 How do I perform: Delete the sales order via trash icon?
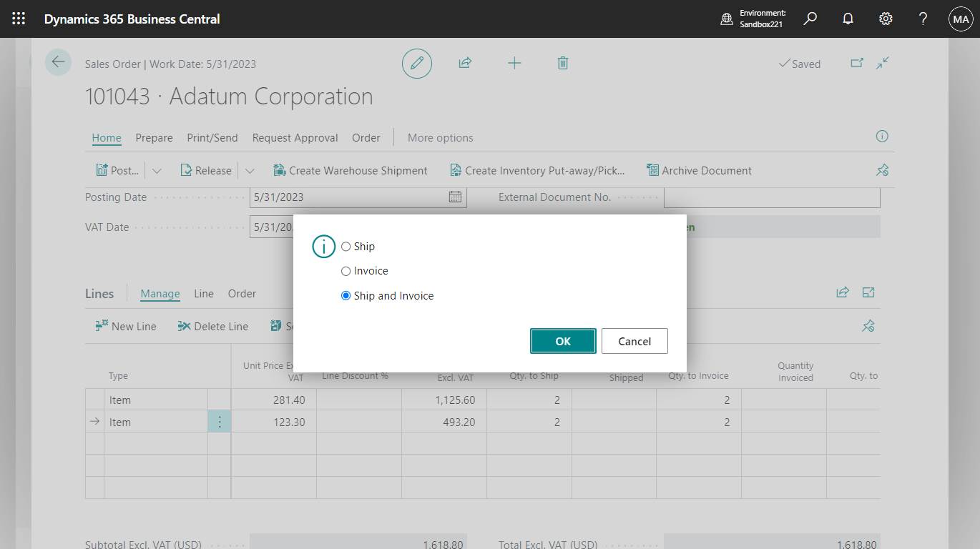(562, 63)
